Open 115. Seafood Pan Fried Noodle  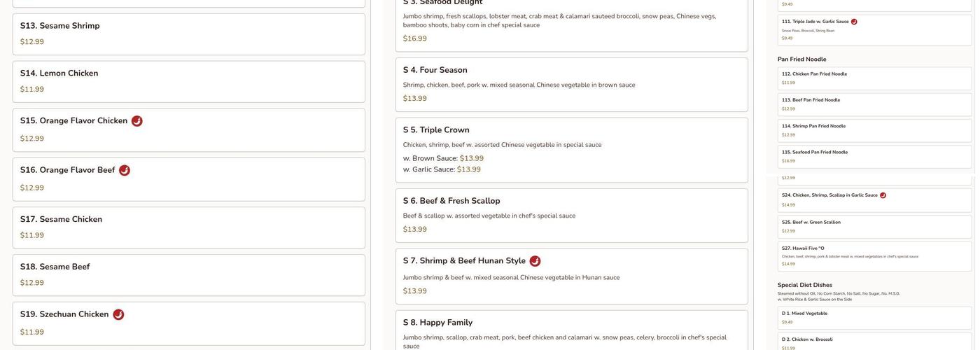tap(874, 156)
